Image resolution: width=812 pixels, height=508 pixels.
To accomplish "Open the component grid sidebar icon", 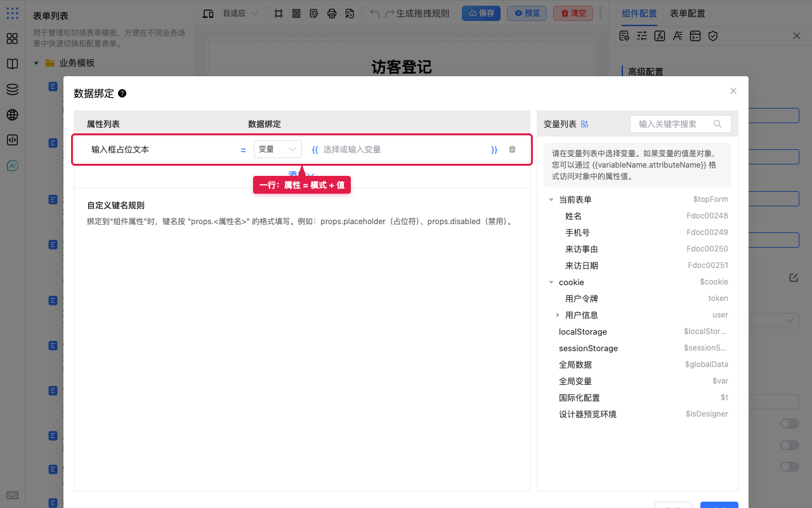I will coord(12,39).
